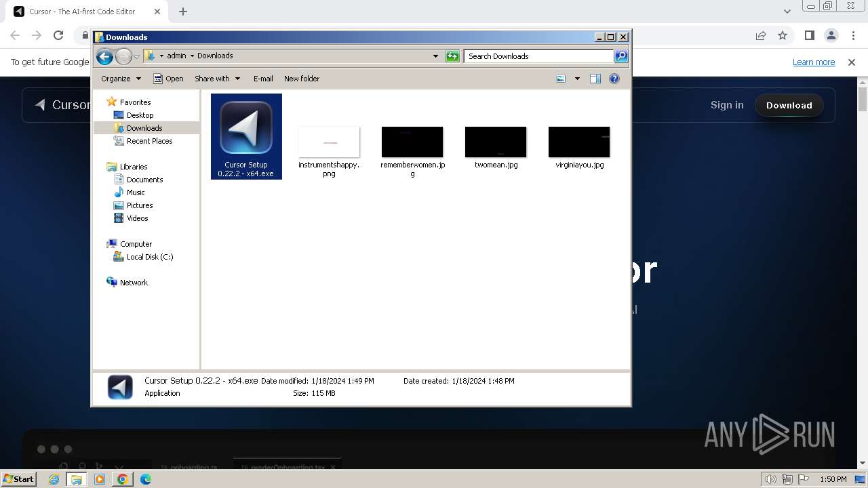Select Cursor Setup 0.22.2 - x64.exe file

(x=246, y=137)
